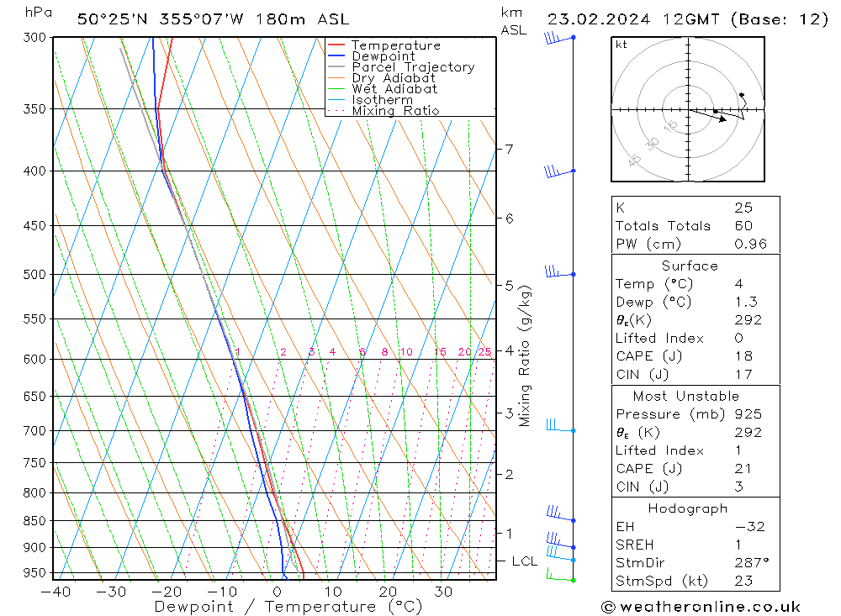This screenshot has height=616, width=841.
Task: Click the 700 hPa wind barb
Action: [560, 426]
